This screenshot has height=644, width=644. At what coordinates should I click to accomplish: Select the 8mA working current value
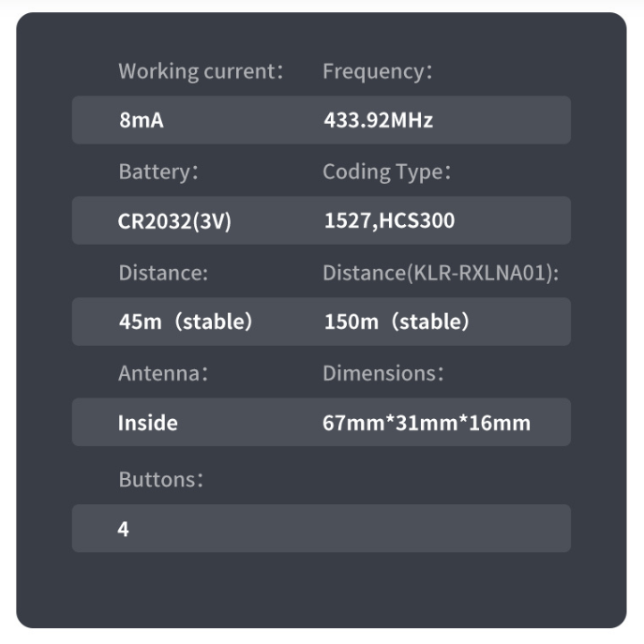click(x=141, y=120)
